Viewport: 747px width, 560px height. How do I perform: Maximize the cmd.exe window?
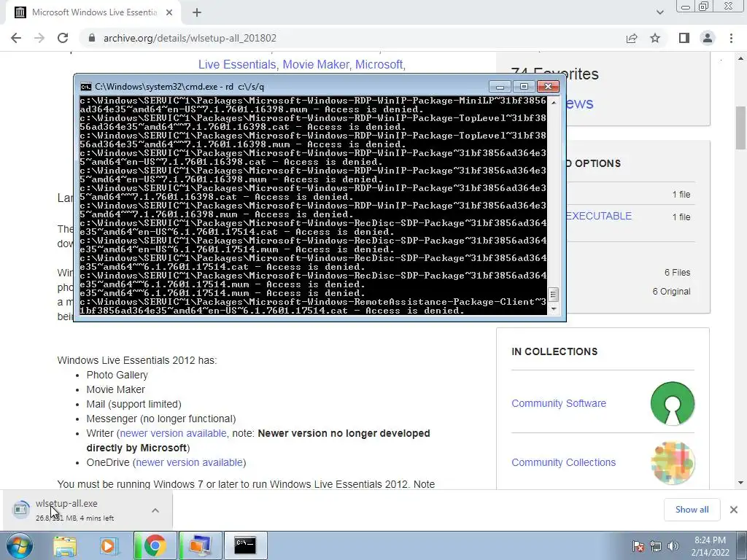pyautogui.click(x=524, y=86)
